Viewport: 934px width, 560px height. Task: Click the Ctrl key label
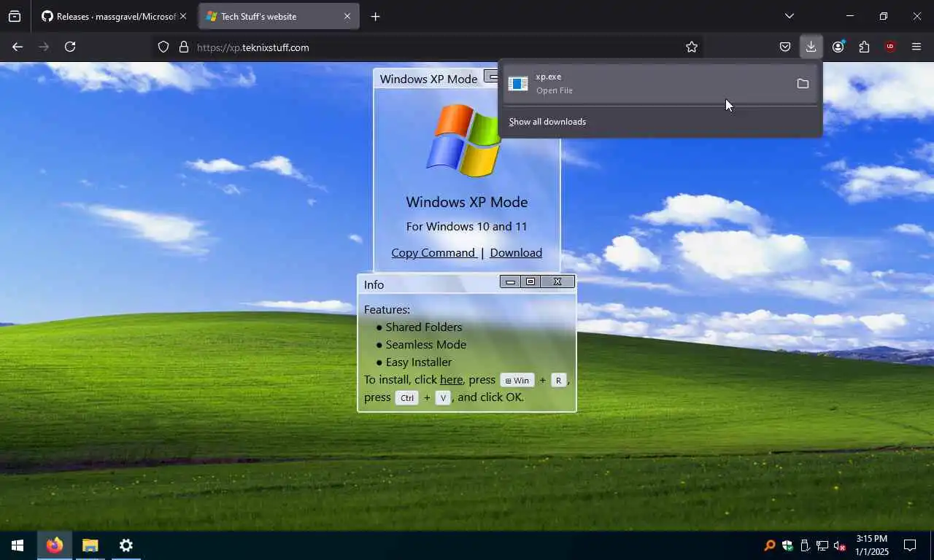[x=407, y=398]
